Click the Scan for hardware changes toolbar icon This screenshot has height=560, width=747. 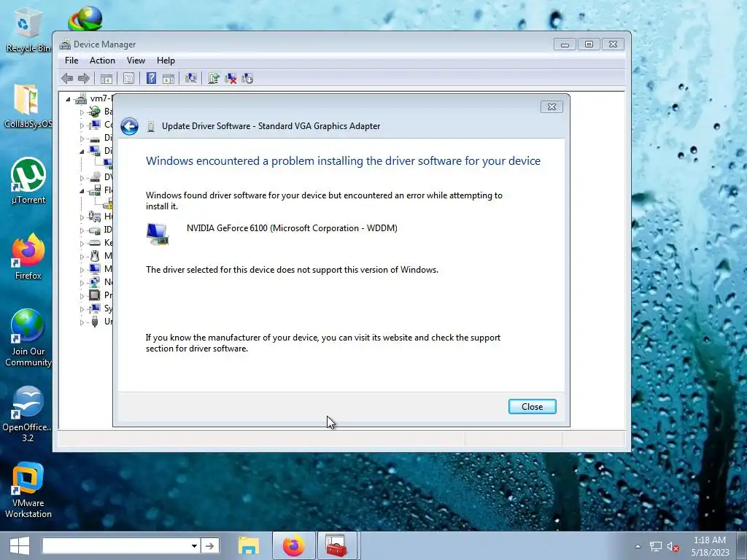(191, 79)
